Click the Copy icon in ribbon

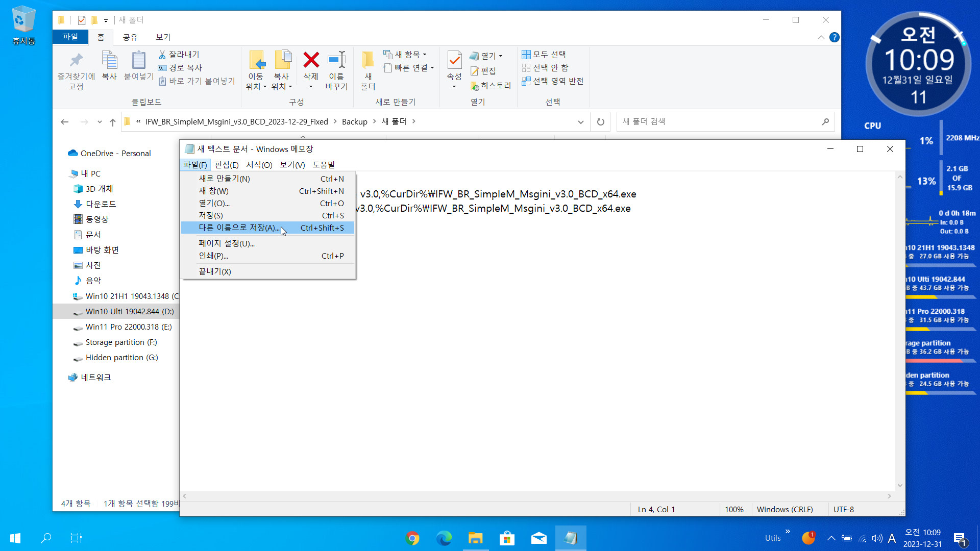[109, 65]
